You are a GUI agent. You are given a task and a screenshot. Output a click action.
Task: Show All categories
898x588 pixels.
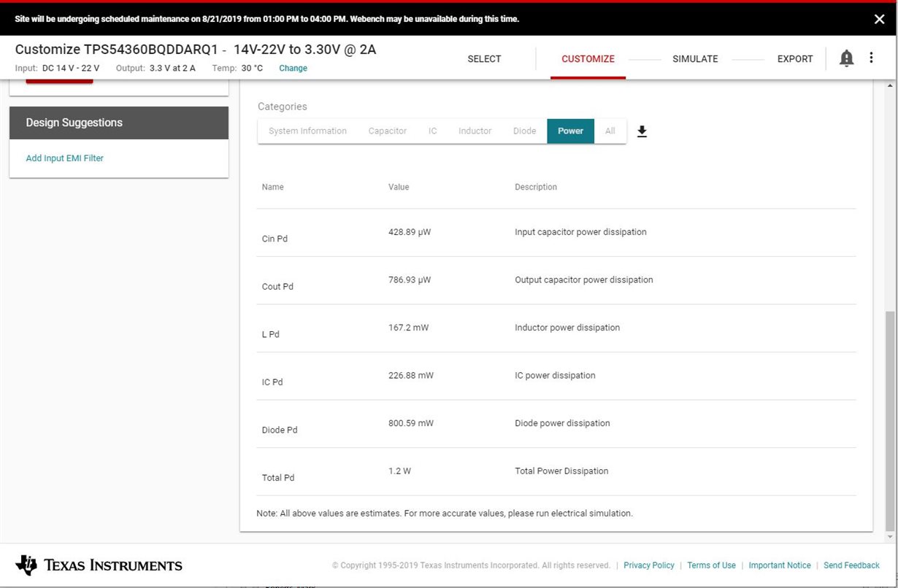pyautogui.click(x=610, y=131)
